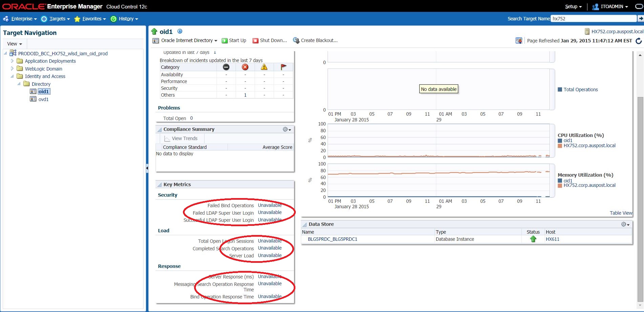Collapse the Compliance Summary section

point(159,130)
